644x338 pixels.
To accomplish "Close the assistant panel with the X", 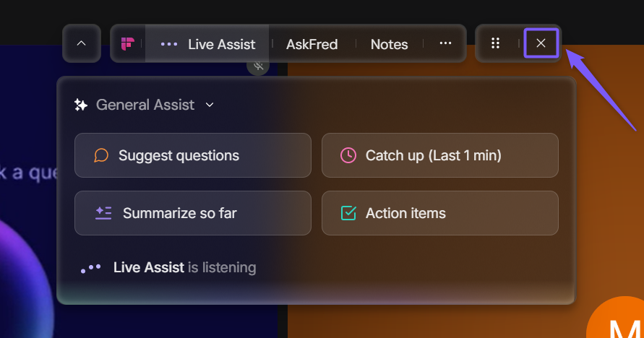I will pos(541,43).
